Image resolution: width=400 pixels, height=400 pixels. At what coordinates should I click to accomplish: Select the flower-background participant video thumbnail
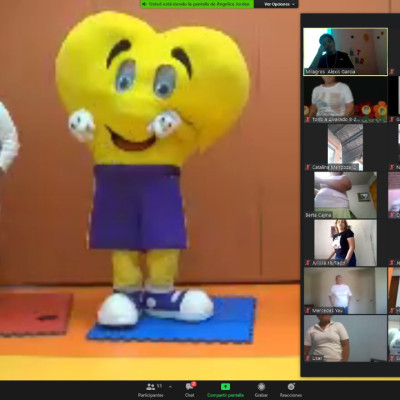point(345,100)
